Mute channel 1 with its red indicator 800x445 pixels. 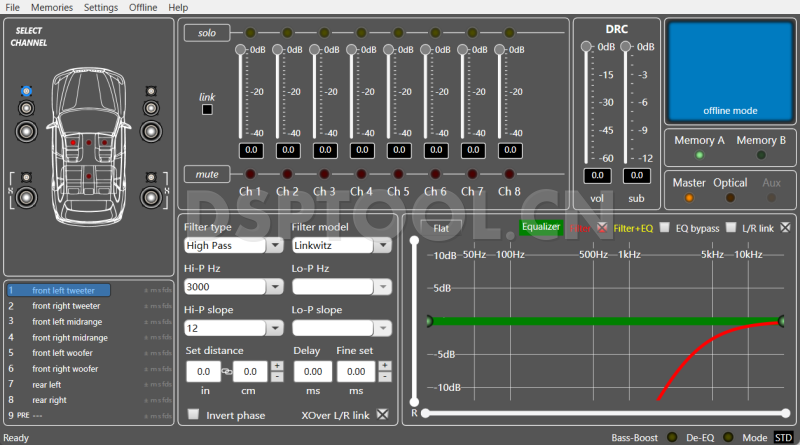tap(250, 174)
